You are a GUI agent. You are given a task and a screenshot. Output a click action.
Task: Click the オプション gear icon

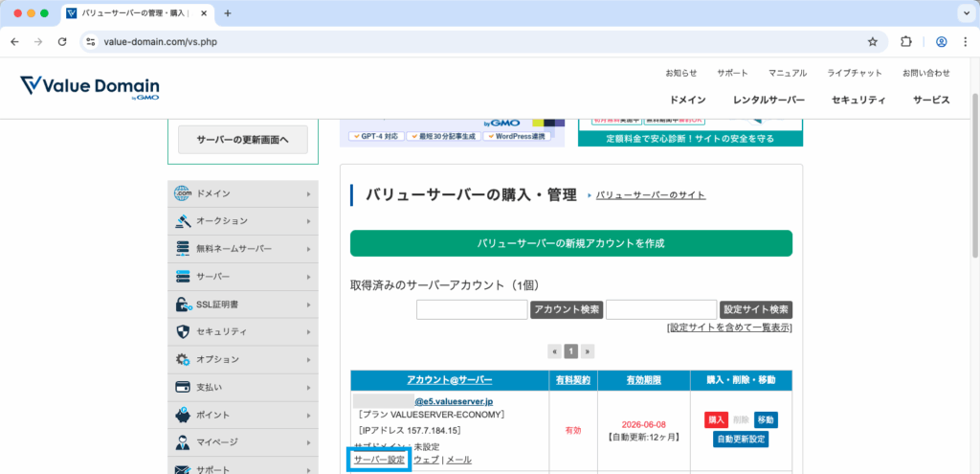[x=183, y=360]
